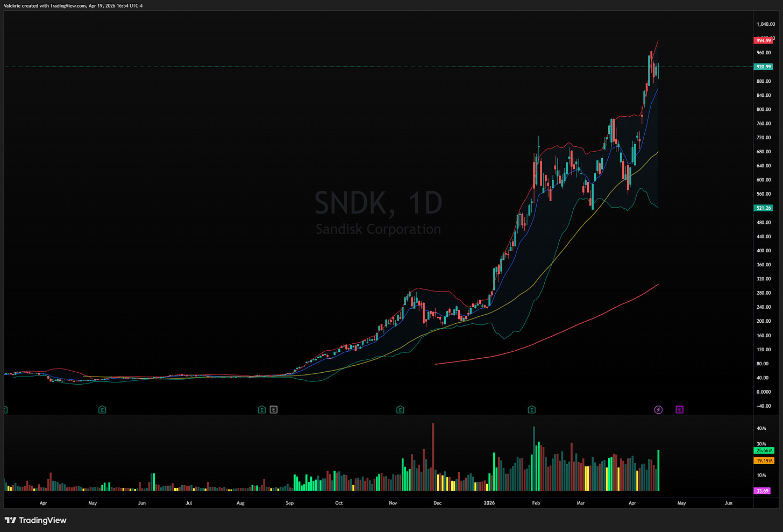Click the 640.00 price axis label
The width and height of the screenshot is (783, 532).
[764, 166]
